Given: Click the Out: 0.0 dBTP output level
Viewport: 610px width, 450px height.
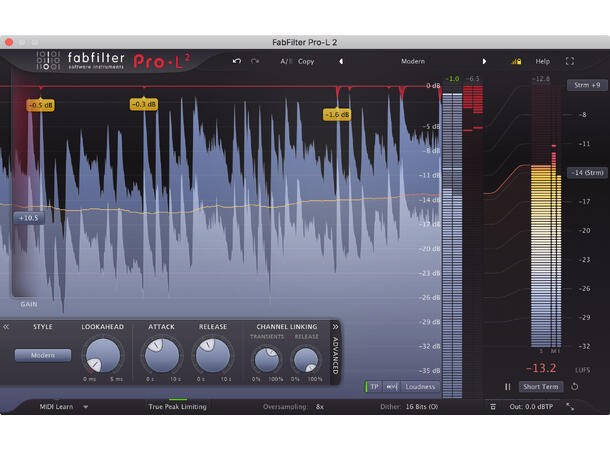Looking at the screenshot, I should [x=531, y=407].
